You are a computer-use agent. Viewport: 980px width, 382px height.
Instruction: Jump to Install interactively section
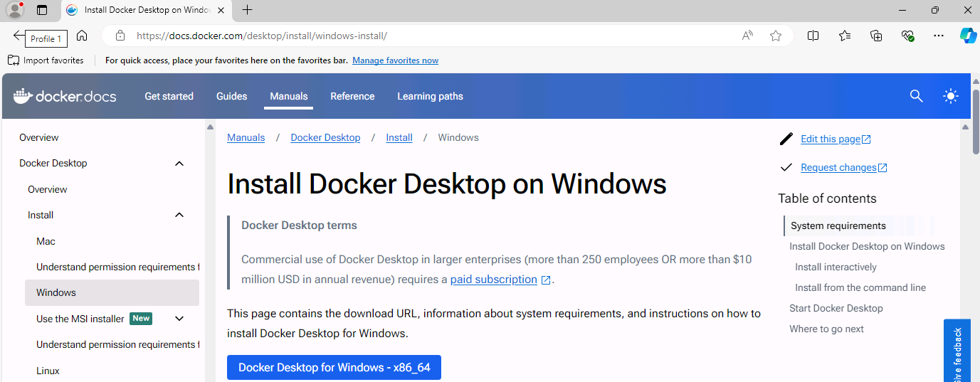point(836,267)
